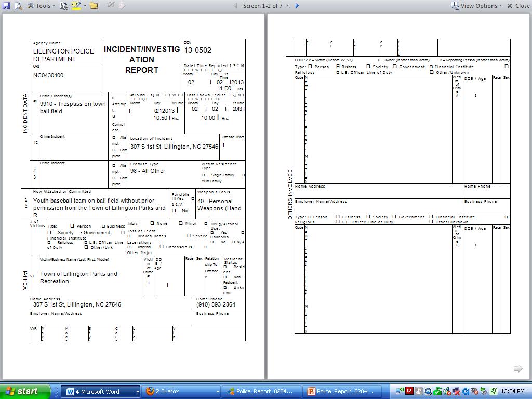The image size is (532, 399).
Task: Check the Forcible 'No' checkbox
Action: tap(174, 211)
